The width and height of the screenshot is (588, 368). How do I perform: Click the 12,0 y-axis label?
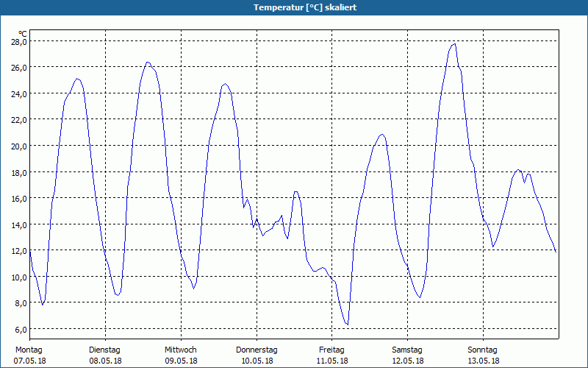(x=19, y=251)
